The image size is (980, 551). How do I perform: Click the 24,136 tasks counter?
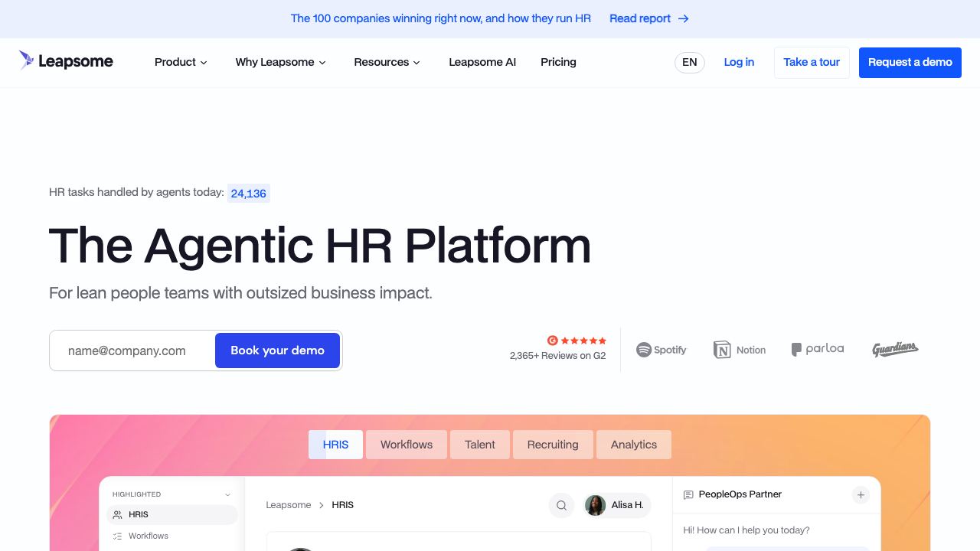(249, 194)
